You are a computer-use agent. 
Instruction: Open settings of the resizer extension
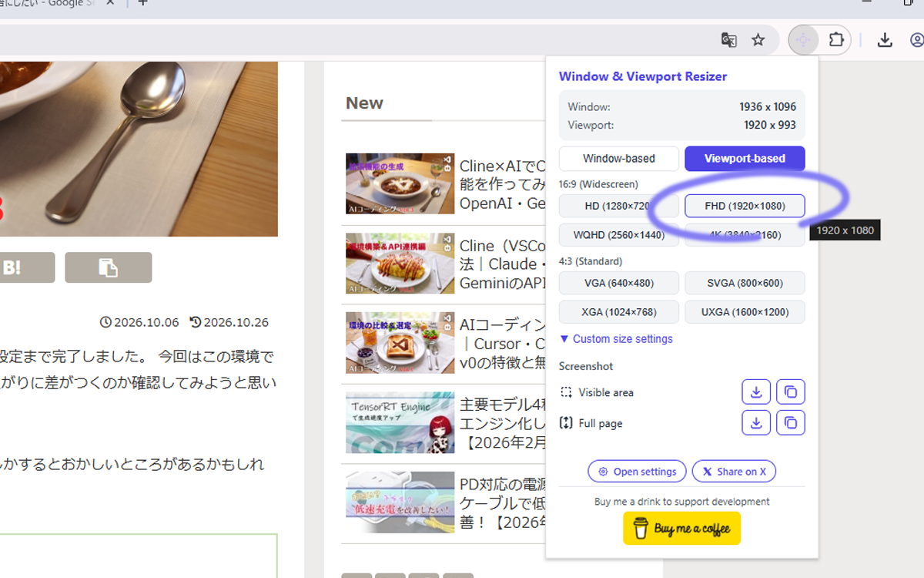pos(637,472)
